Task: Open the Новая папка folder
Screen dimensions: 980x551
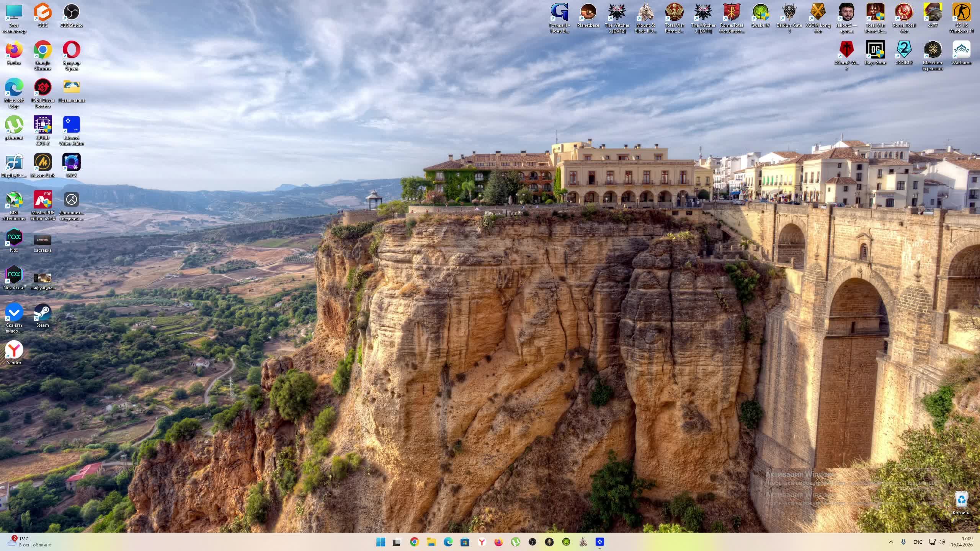Action: (x=71, y=88)
